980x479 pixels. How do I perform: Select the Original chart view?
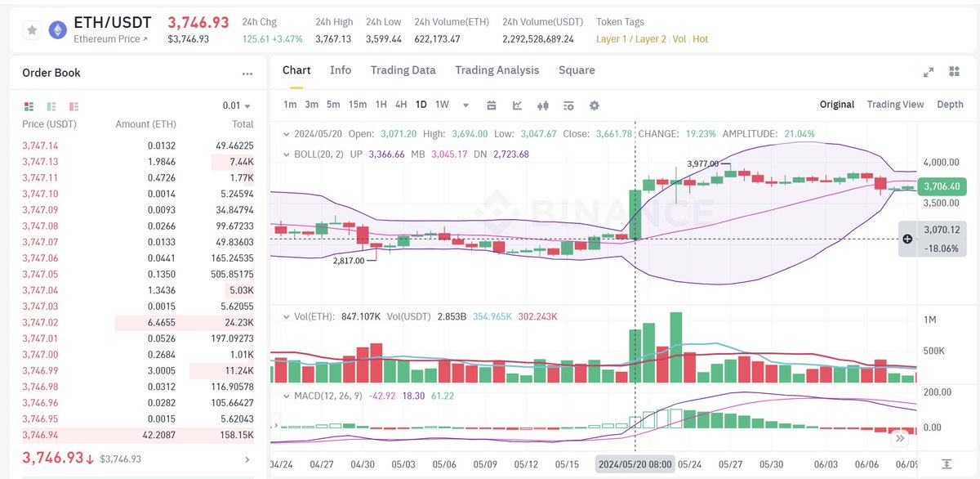tap(837, 105)
